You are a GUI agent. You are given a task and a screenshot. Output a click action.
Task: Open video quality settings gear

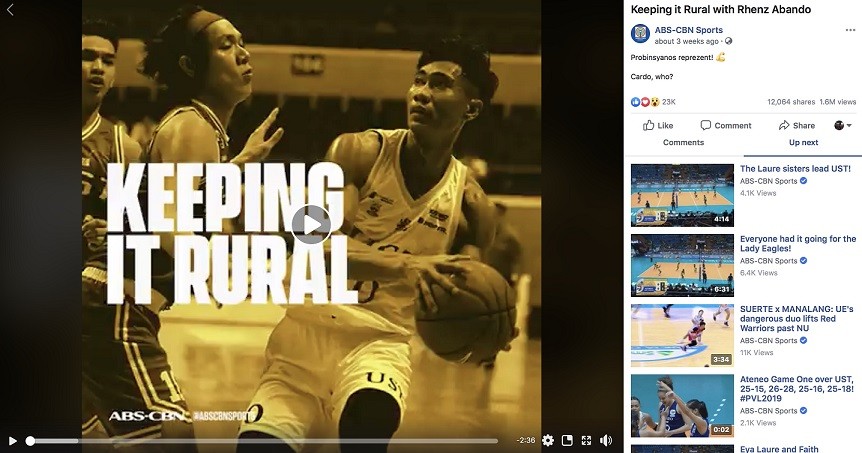pyautogui.click(x=547, y=440)
